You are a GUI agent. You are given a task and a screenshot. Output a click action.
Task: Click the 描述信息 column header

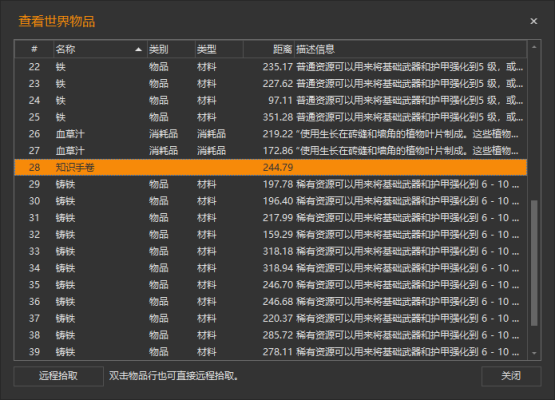click(x=410, y=49)
